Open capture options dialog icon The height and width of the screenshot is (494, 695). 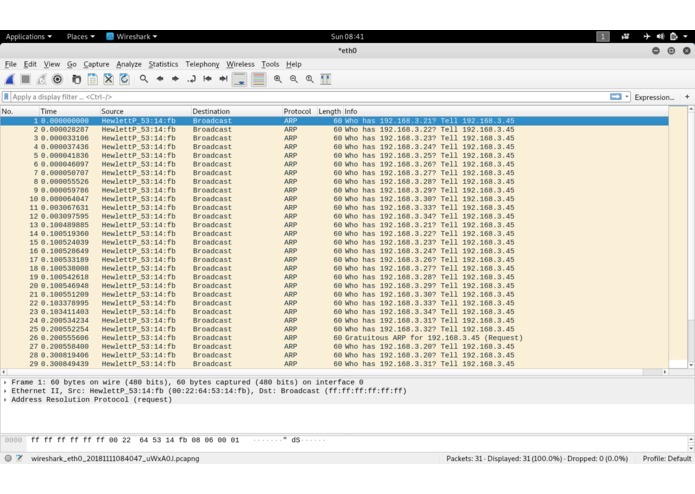[57, 79]
